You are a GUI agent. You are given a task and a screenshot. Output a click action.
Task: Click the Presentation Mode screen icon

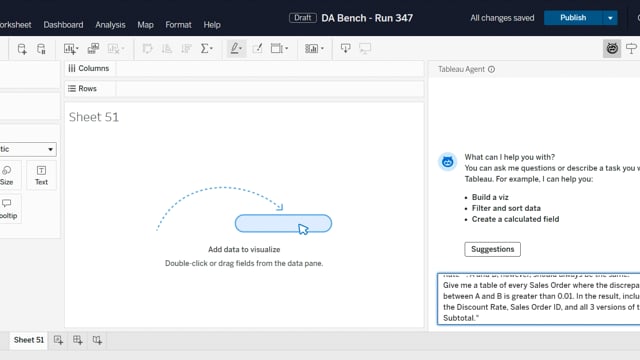tap(365, 49)
